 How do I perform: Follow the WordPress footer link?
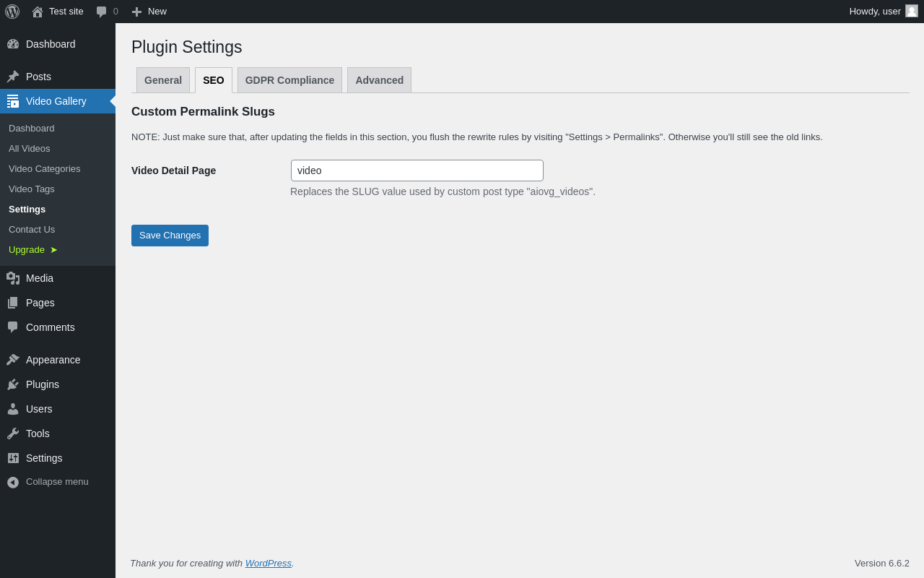[268, 563]
